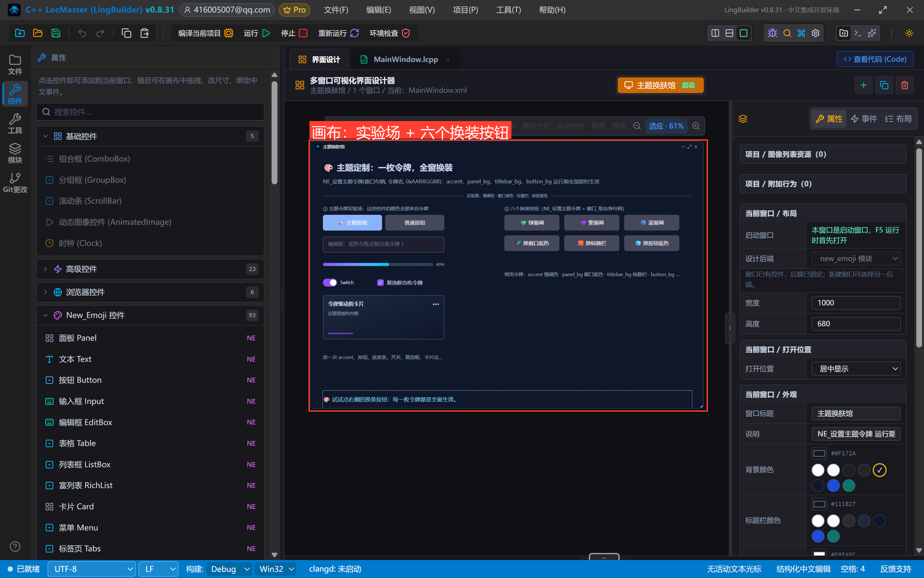Click the 编译当前项目 button
Image resolution: width=924 pixels, height=578 pixels.
[x=205, y=33]
